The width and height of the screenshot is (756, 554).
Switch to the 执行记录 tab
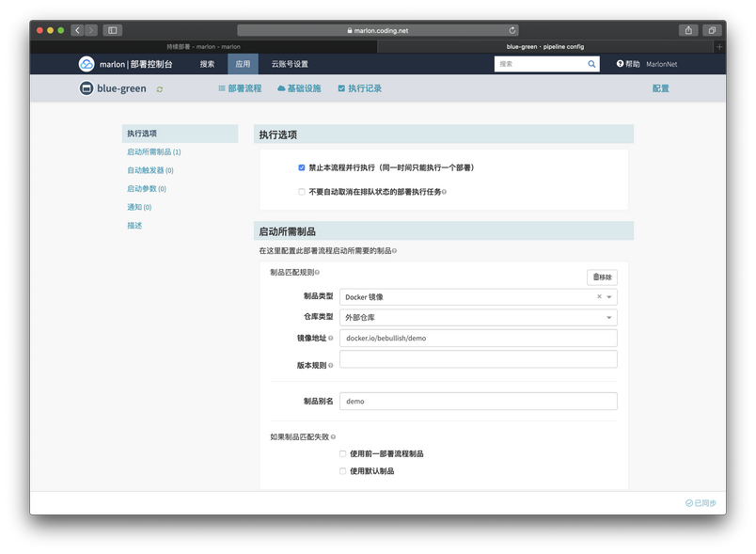(x=359, y=88)
